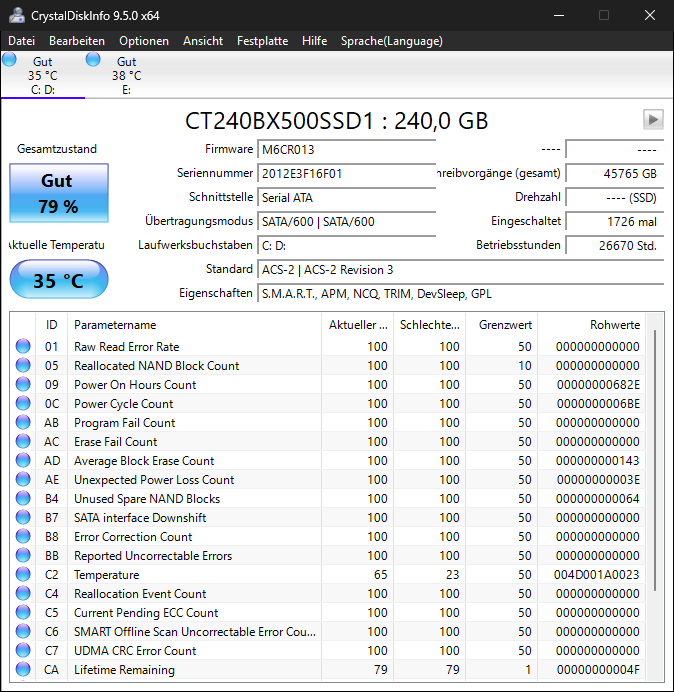674x692 pixels.
Task: Click the Übertragungsmodus field SATA/600
Action: pyautogui.click(x=346, y=221)
